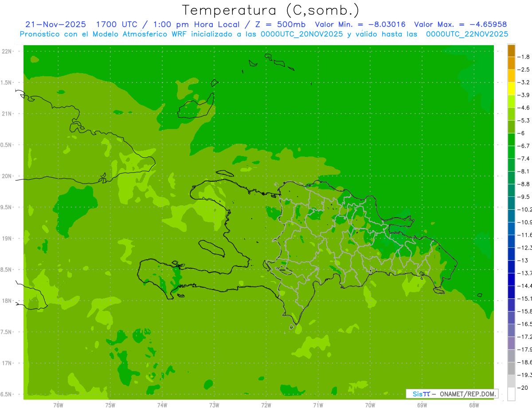Click the '76W' longitude label
The image size is (532, 411).
coord(58,405)
